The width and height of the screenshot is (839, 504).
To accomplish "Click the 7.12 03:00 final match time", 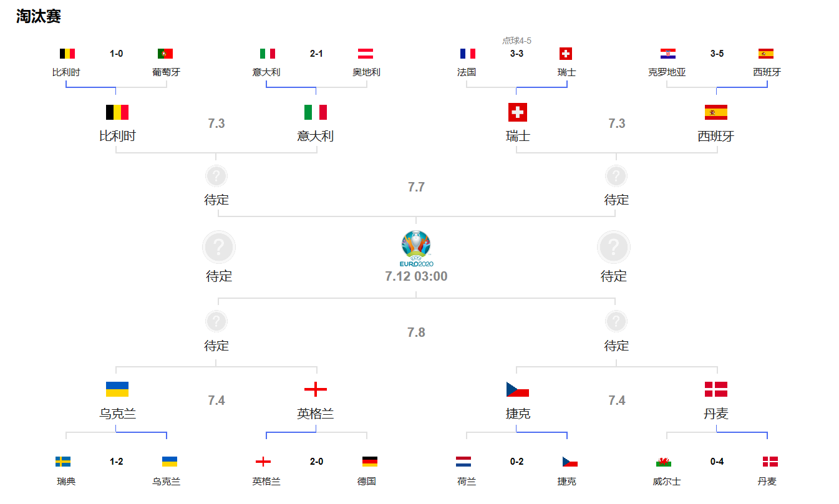I will point(416,276).
